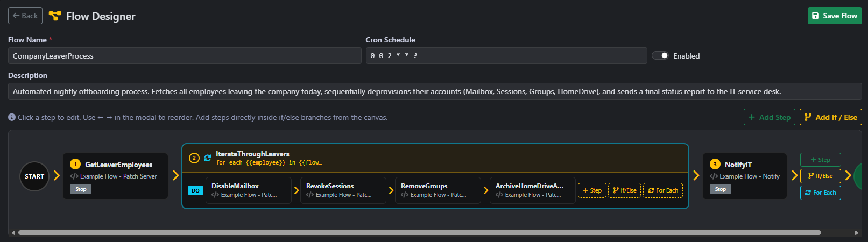
Task: Add If/Else inside the loop
Action: coord(625,190)
